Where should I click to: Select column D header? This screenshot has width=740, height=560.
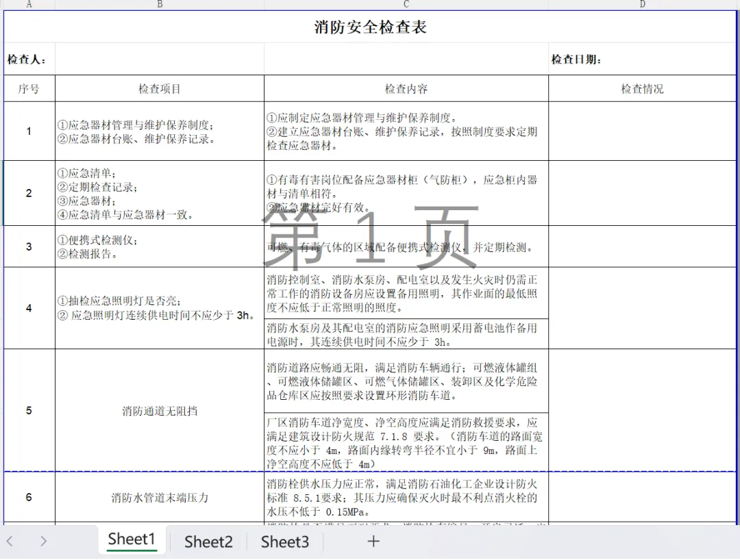tap(642, 4)
